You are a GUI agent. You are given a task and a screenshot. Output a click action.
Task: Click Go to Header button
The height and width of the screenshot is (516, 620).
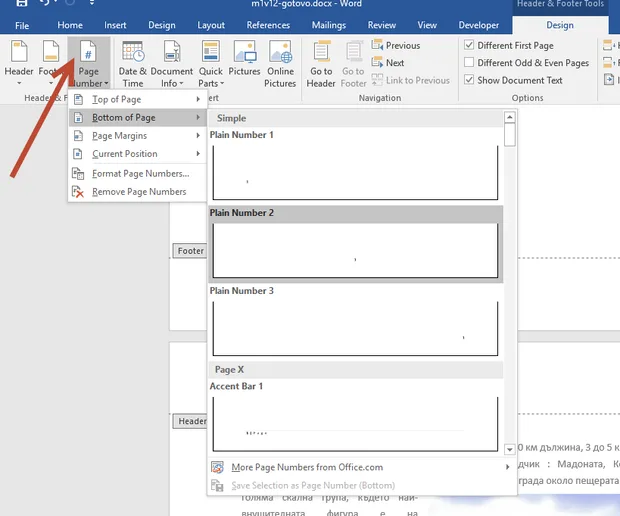pos(321,63)
